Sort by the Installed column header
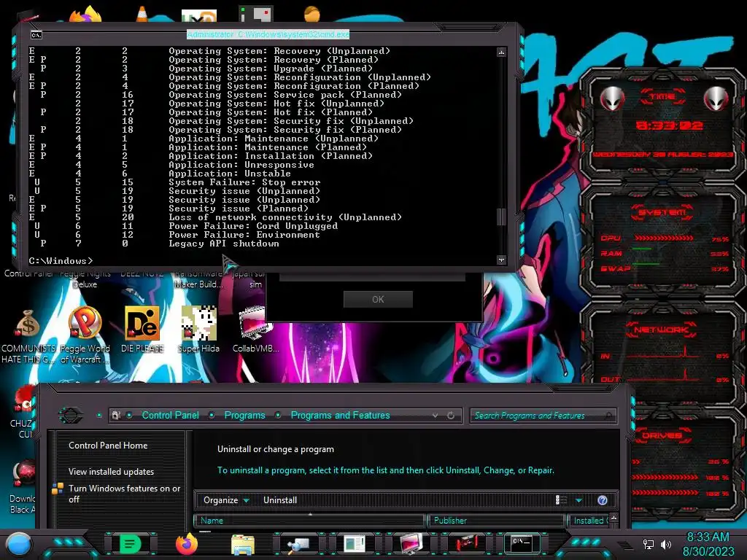 point(589,521)
